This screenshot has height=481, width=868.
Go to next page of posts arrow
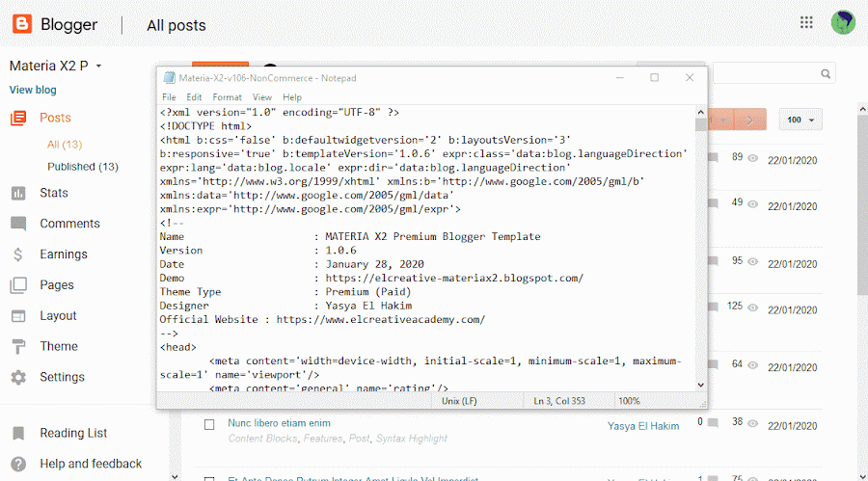(x=750, y=120)
